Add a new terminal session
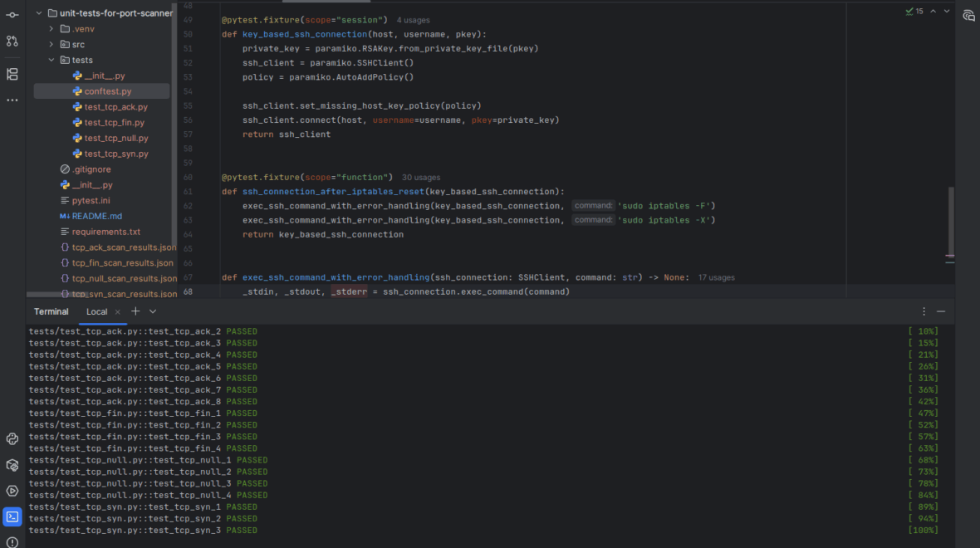 click(x=135, y=311)
